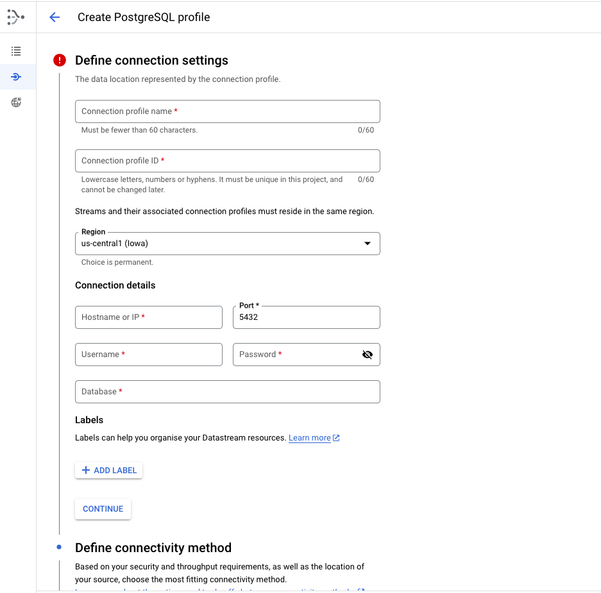Click the ADD LABEL button

(x=109, y=470)
